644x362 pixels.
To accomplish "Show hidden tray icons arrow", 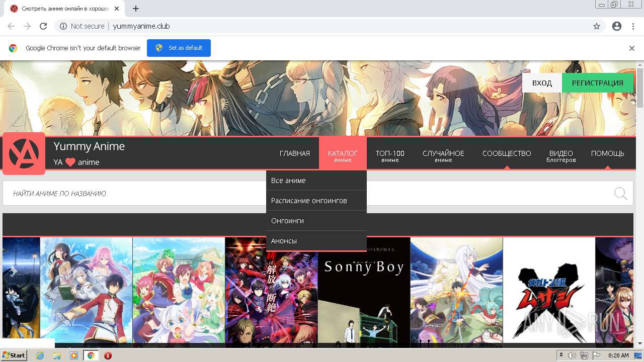I will 561,355.
